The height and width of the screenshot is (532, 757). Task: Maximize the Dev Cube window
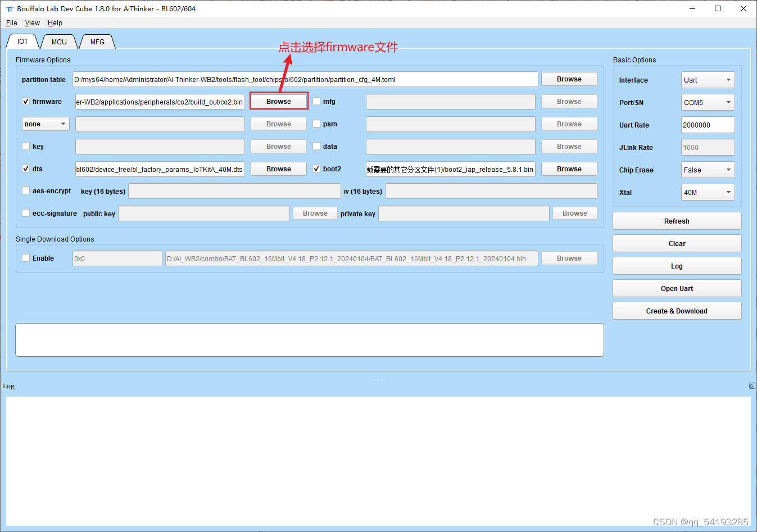click(x=718, y=8)
